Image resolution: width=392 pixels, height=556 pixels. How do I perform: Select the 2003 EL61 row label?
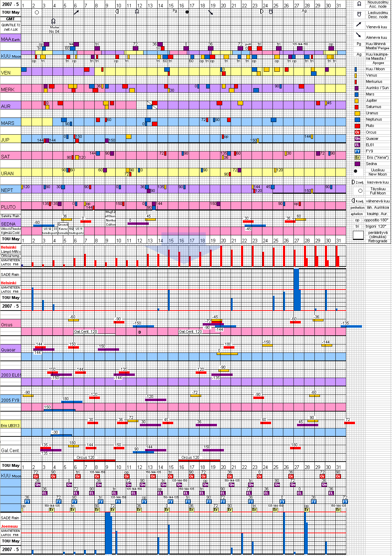coord(11,375)
